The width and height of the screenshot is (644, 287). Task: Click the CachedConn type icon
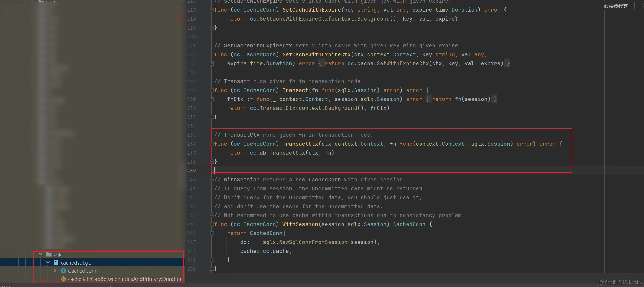click(x=63, y=270)
